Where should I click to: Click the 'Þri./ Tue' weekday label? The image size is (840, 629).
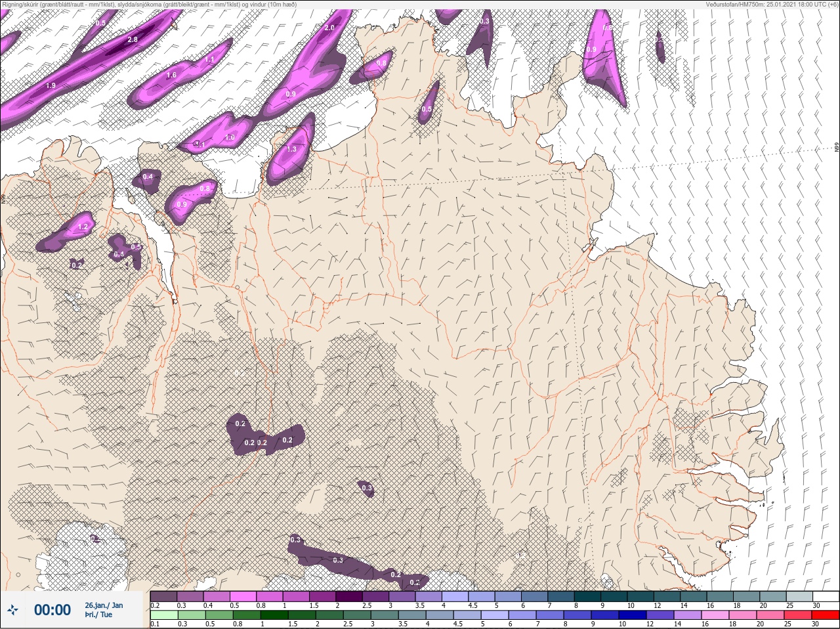98,615
